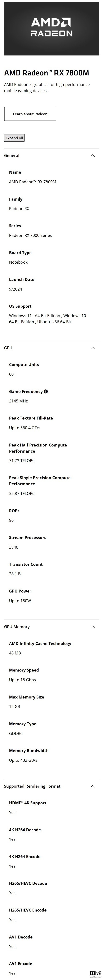Toggle the General section header
The image size is (103, 980).
51,156
